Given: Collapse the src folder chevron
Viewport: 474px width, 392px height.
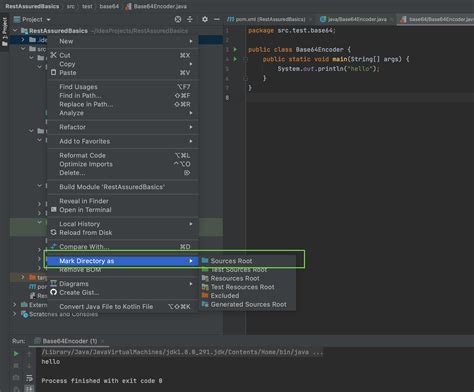Looking at the screenshot, I should (x=23, y=49).
